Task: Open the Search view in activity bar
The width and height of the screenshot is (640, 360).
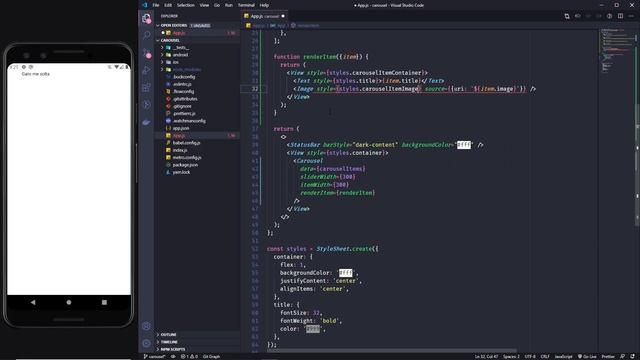Action: [x=146, y=36]
